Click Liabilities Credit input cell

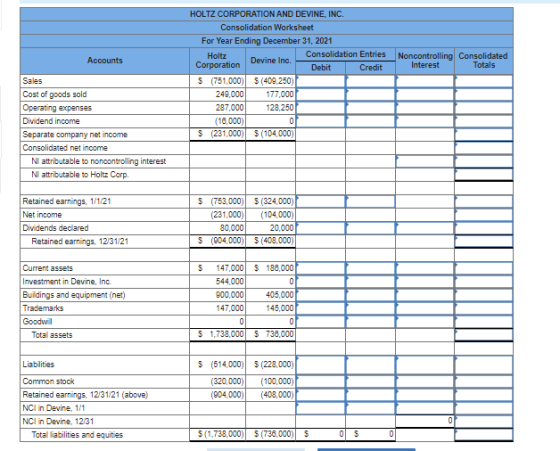(x=370, y=365)
